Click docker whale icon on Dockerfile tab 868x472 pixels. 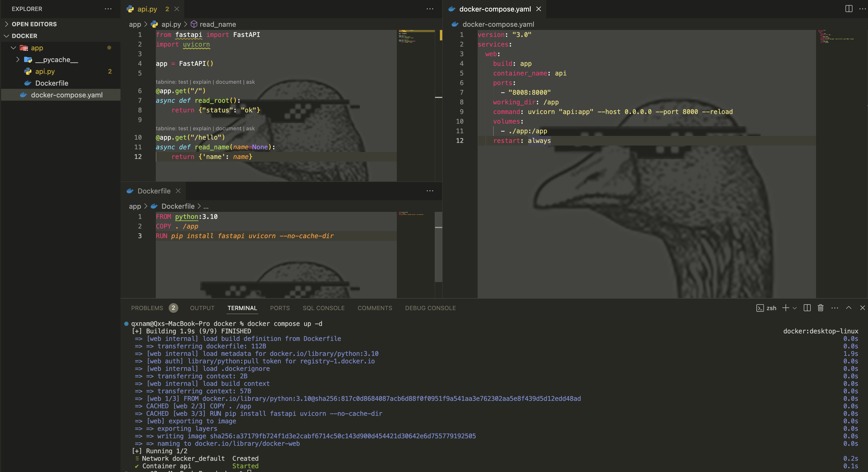[130, 191]
